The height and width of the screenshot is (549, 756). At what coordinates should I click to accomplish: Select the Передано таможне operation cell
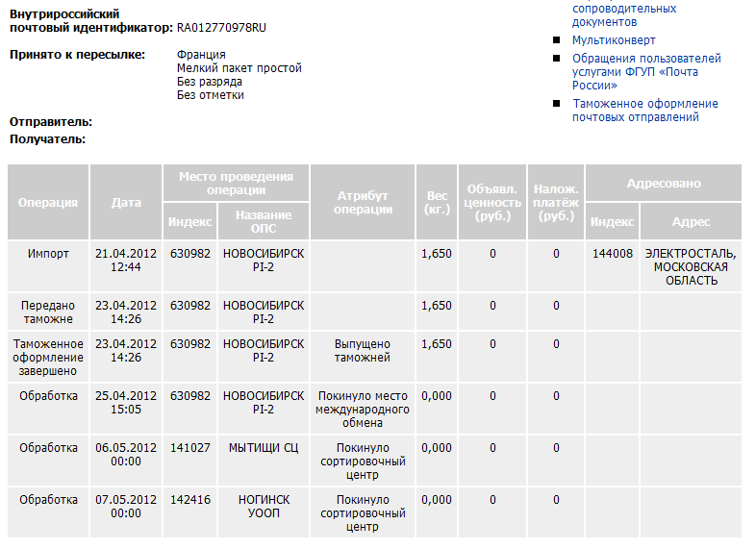48,312
